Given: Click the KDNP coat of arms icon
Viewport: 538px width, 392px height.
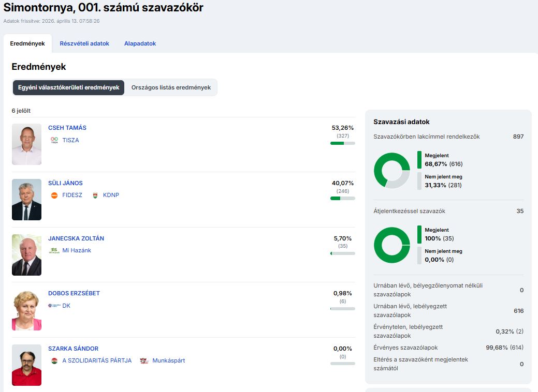Looking at the screenshot, I should point(95,195).
